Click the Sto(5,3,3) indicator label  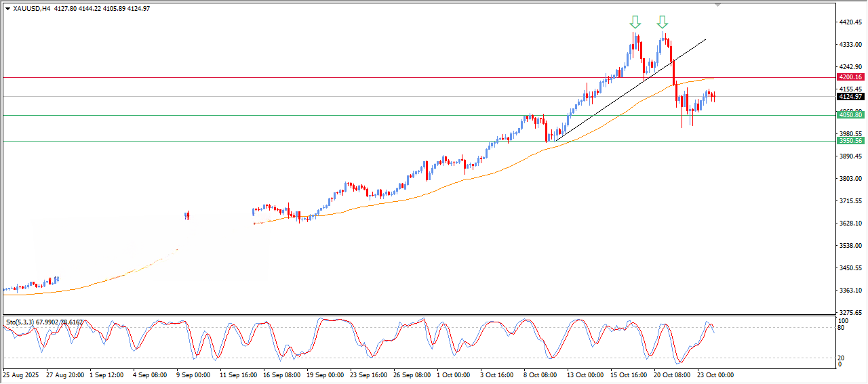tap(20, 322)
